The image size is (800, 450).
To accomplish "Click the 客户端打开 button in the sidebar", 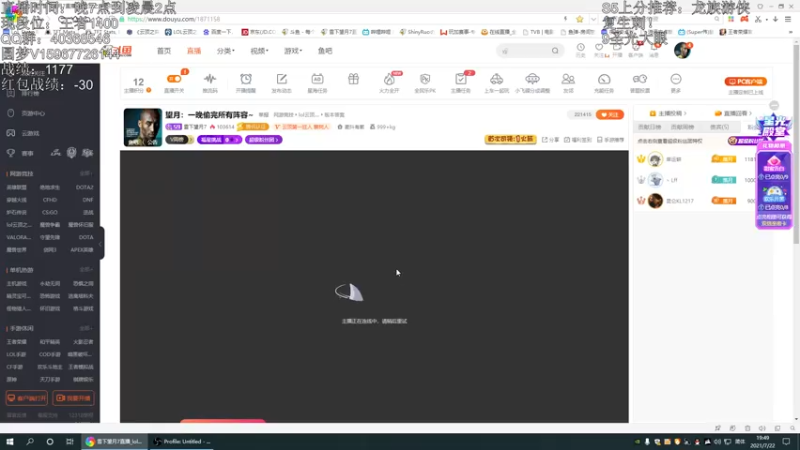I will click(27, 398).
